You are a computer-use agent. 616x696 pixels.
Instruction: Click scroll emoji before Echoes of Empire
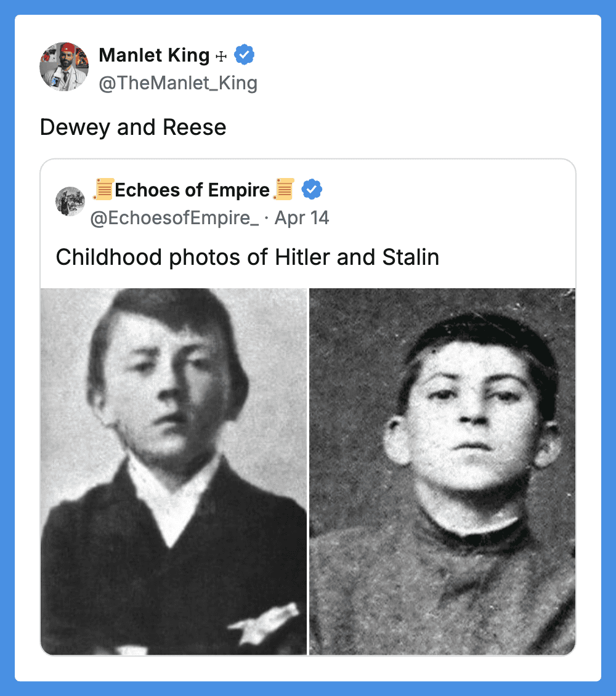(x=103, y=190)
